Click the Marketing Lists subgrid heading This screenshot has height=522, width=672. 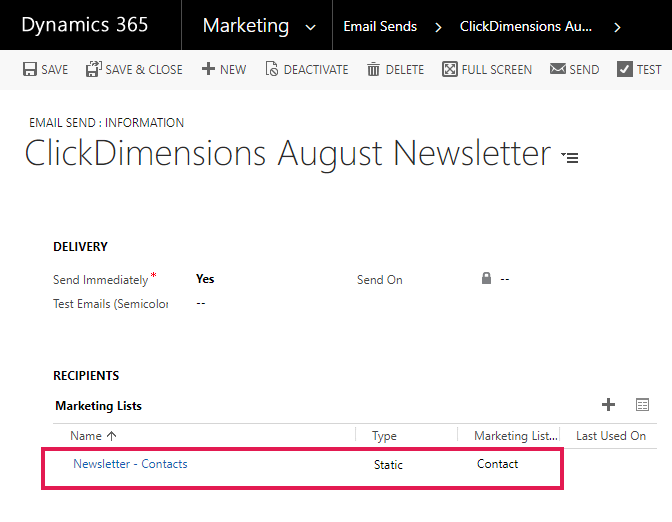(x=99, y=405)
